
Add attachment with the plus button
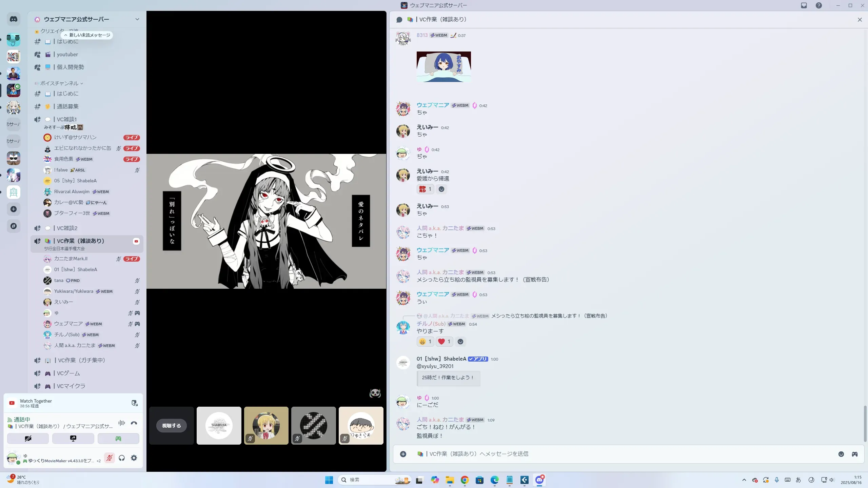[403, 454]
